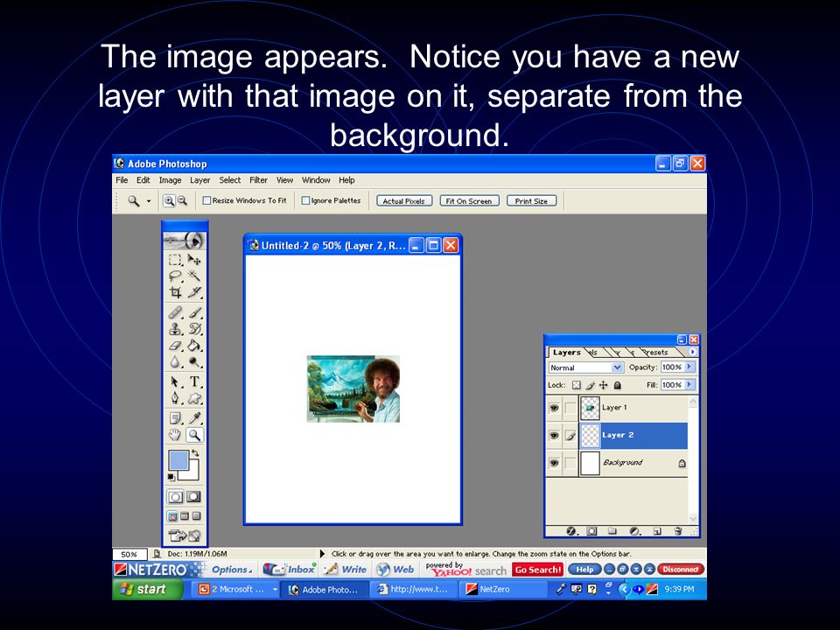Screen dimensions: 840x630
Task: Select the Move tool
Action: point(194,260)
